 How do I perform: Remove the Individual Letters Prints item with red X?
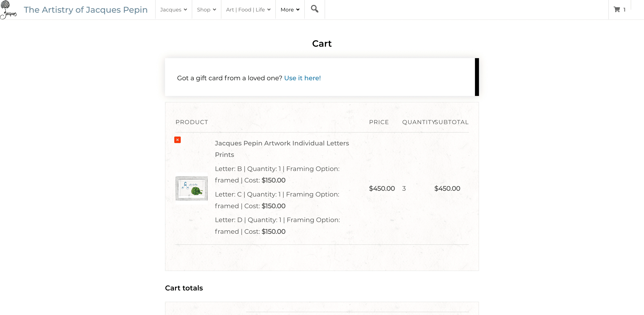pos(178,140)
